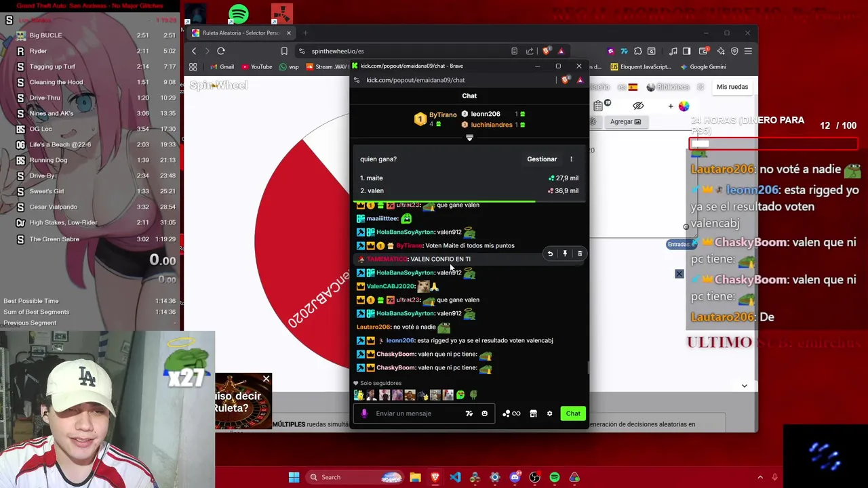Screen dimensions: 868x488
Task: Select the poll option 1. maite
Action: 469,178
